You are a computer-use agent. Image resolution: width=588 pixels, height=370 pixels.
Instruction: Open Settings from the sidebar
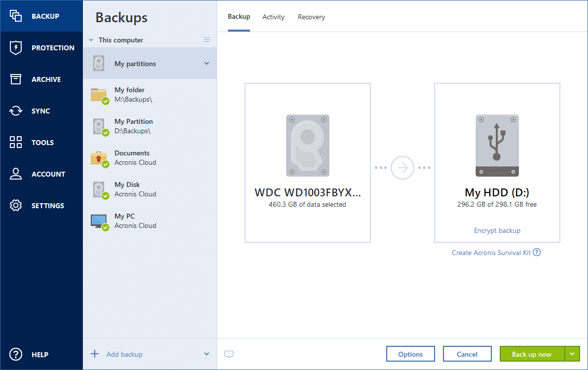[x=41, y=205]
